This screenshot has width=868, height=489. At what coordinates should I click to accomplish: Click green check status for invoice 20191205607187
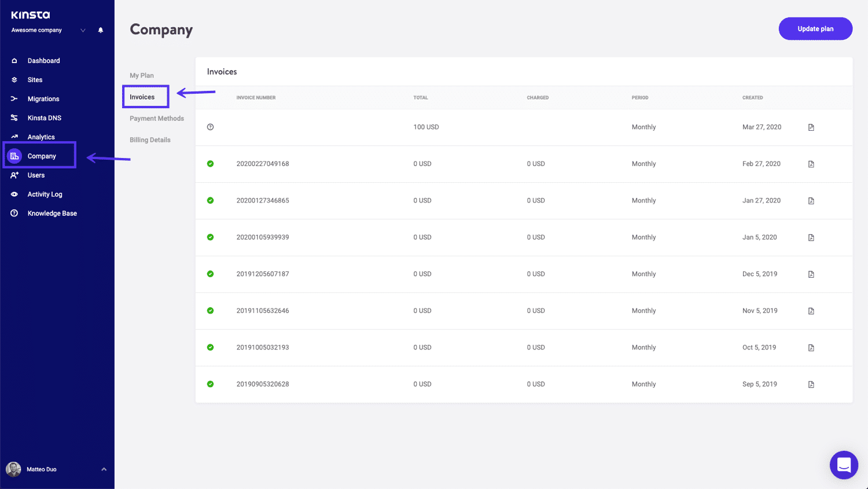(x=210, y=274)
